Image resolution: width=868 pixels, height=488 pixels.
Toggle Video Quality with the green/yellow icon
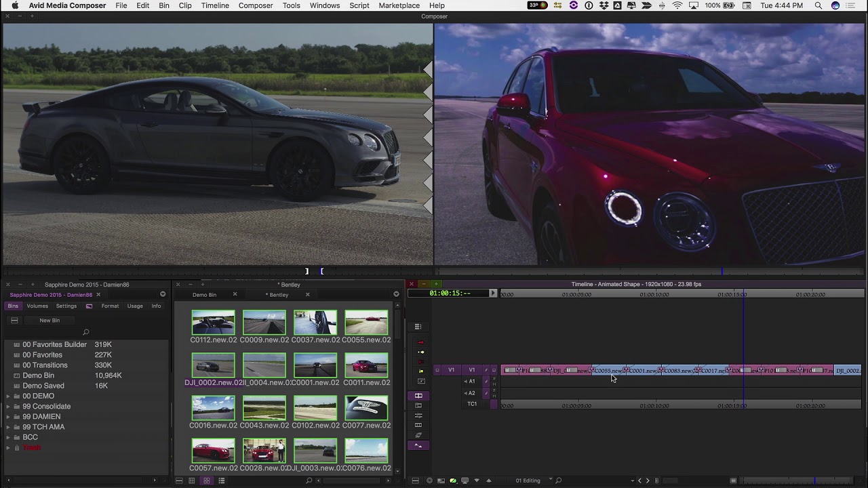coord(452,481)
